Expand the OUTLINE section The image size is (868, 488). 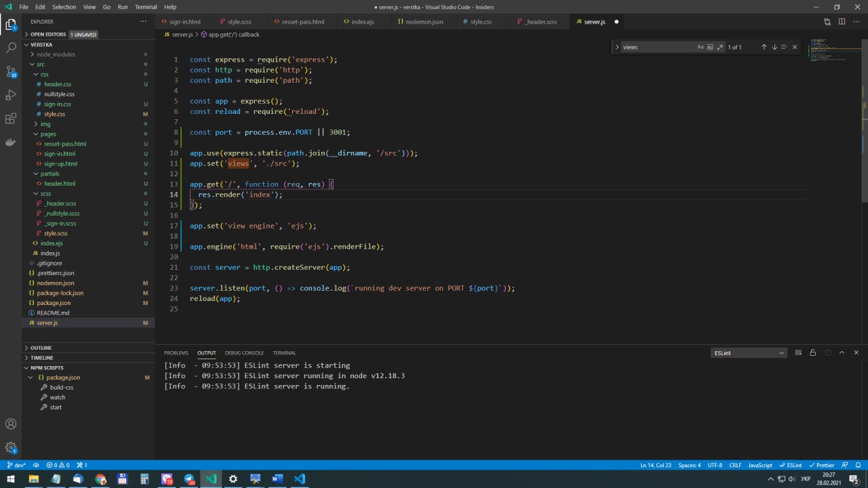[41, 348]
